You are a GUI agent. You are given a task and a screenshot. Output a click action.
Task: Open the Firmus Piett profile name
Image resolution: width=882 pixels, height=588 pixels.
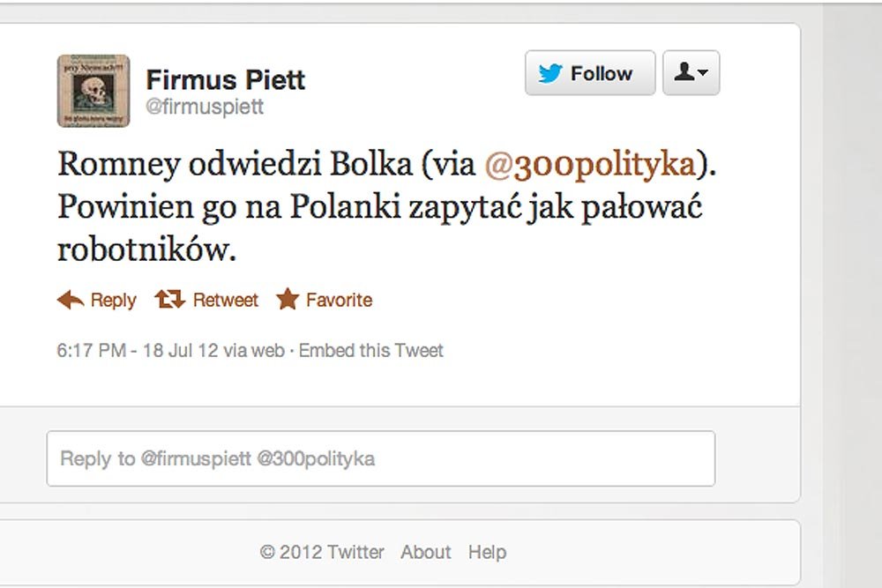(226, 79)
